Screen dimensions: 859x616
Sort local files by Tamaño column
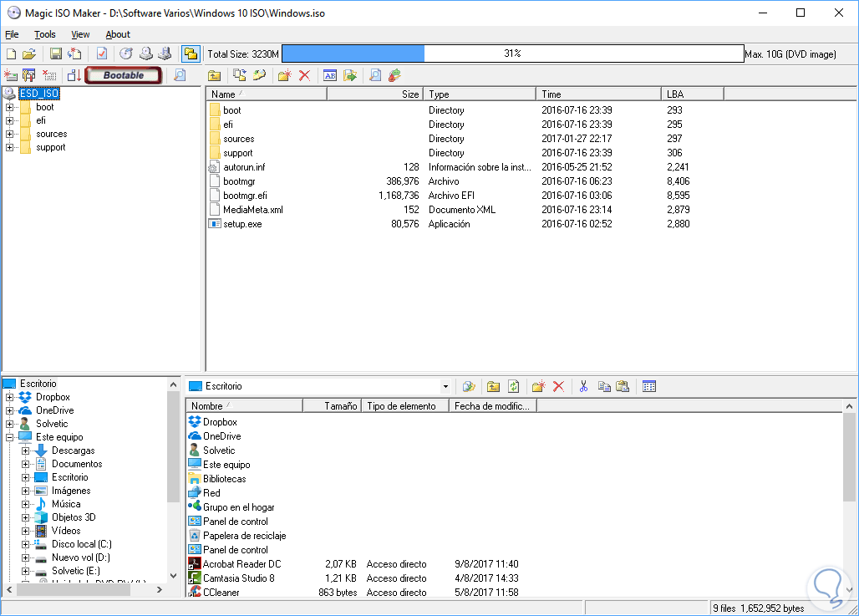tap(332, 406)
